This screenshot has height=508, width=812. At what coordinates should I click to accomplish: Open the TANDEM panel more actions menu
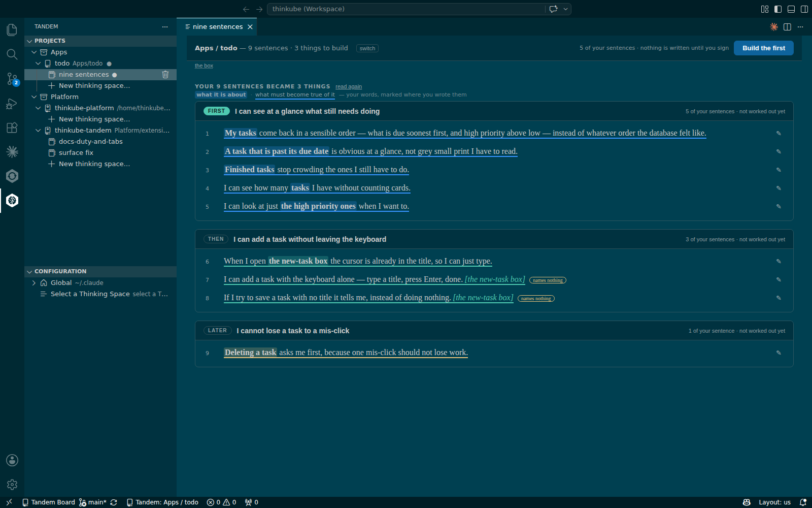coord(165,26)
